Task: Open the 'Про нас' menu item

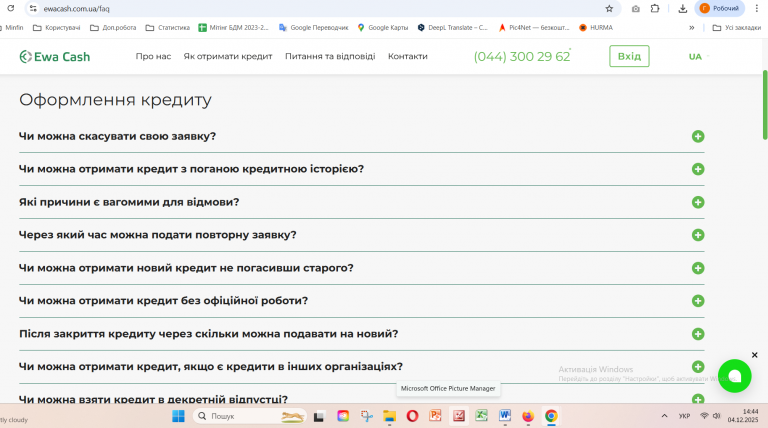Action: click(153, 56)
